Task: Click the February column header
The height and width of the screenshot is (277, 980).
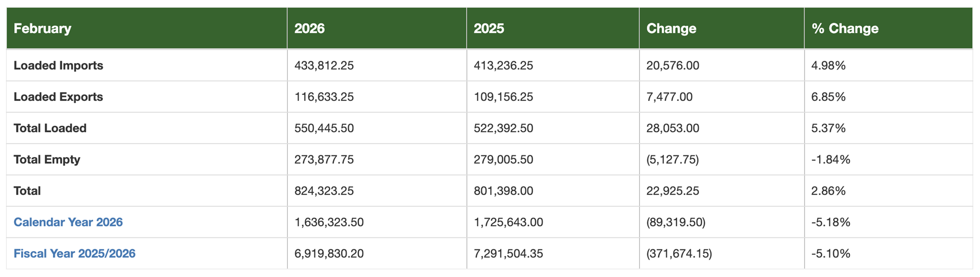Action: pyautogui.click(x=43, y=28)
